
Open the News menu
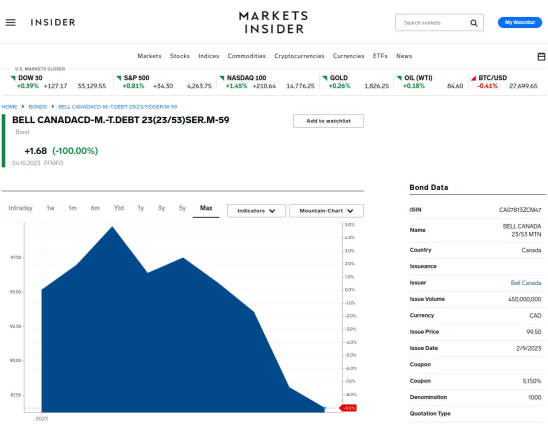(x=404, y=56)
